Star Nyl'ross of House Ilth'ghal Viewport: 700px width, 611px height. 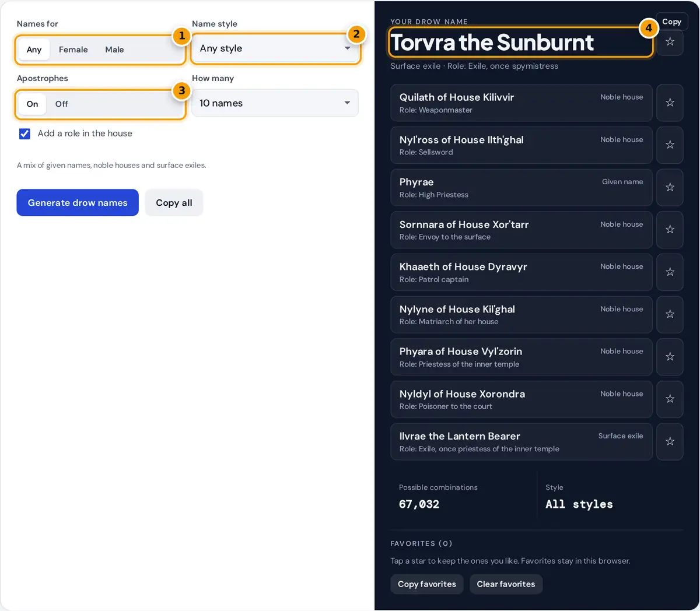(x=670, y=145)
